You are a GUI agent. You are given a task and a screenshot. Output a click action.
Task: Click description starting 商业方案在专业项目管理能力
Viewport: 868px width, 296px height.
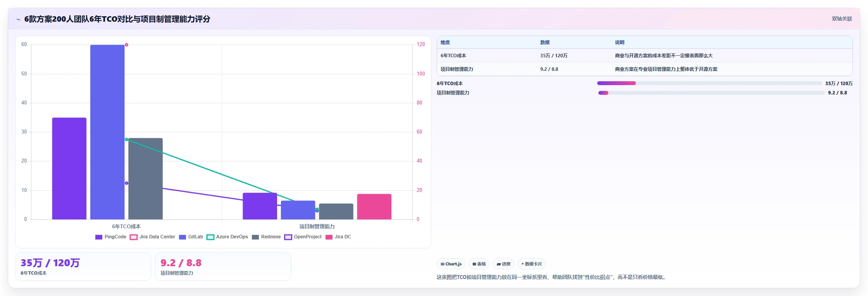666,69
